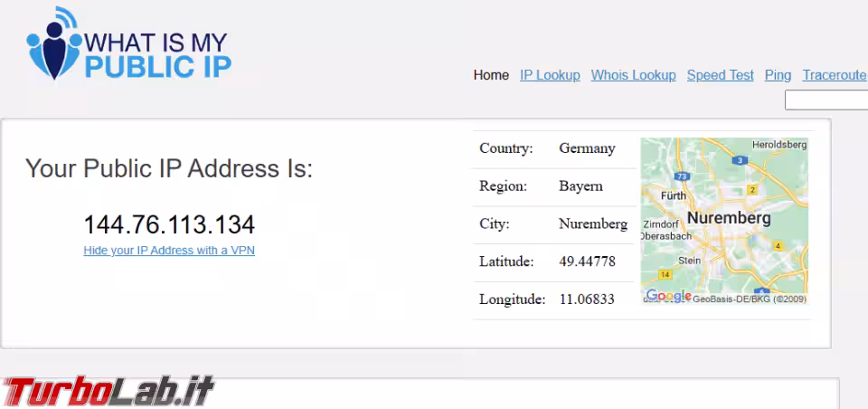Go to the IP Lookup page
The height and width of the screenshot is (409, 868).
point(550,75)
